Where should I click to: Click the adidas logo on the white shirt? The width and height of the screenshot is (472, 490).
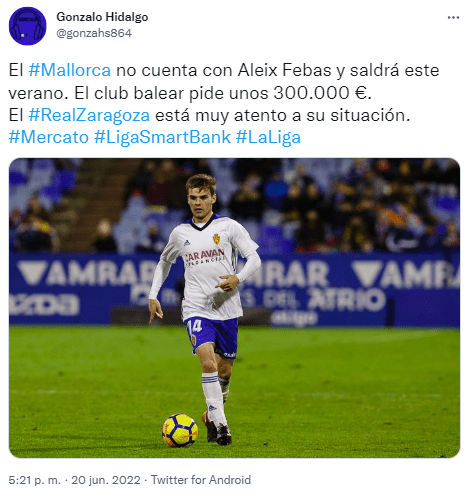[187, 242]
